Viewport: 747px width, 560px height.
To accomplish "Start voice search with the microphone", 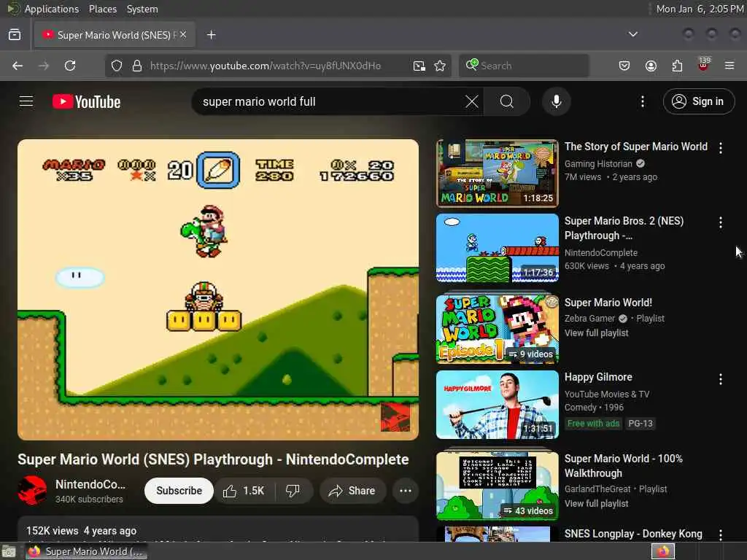I will click(x=556, y=101).
